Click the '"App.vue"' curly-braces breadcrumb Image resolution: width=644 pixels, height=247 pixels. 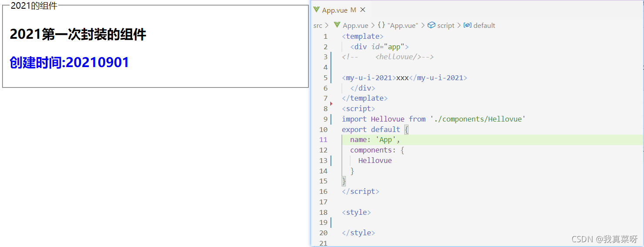(398, 26)
